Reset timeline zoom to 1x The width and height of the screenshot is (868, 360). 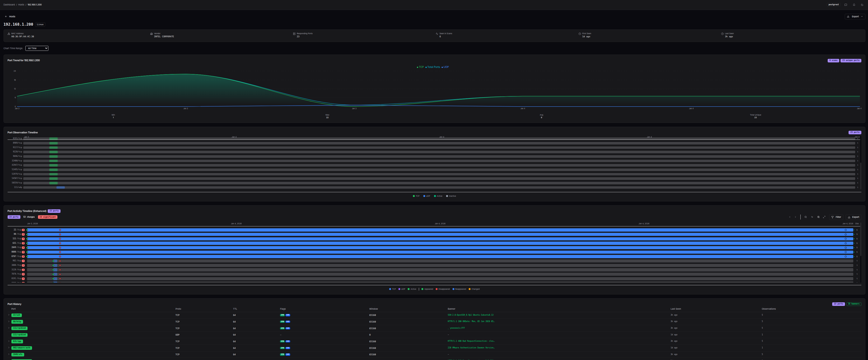point(812,217)
